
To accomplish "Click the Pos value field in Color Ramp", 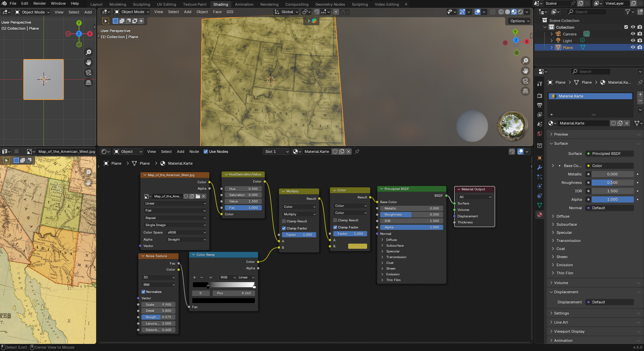I will (x=234, y=293).
